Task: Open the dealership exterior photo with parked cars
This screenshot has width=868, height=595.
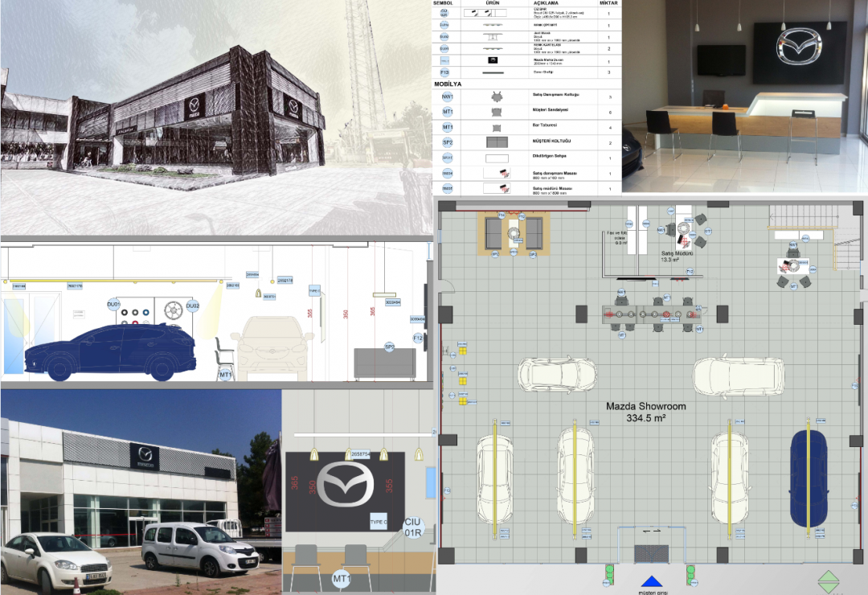Action: (x=141, y=491)
